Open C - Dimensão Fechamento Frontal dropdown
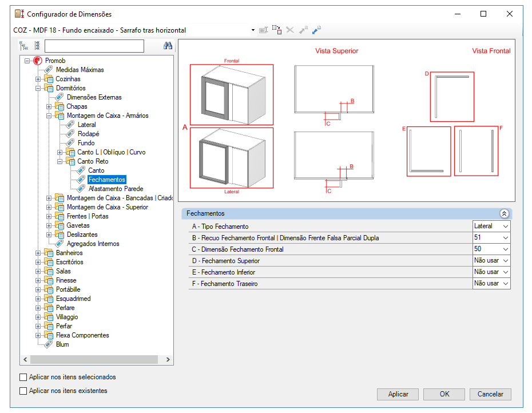 (505, 249)
